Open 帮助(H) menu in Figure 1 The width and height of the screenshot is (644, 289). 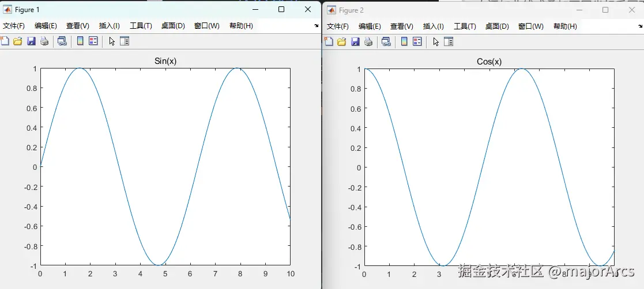pos(241,26)
